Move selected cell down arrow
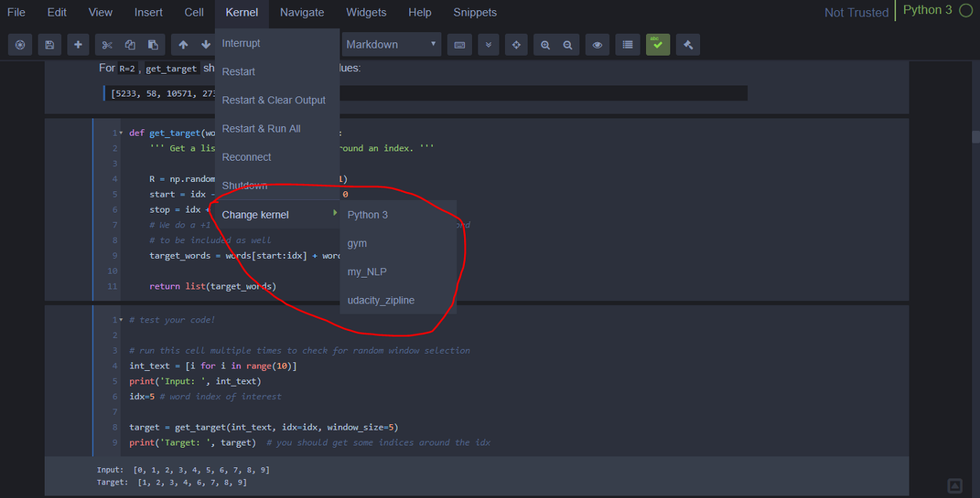This screenshot has height=498, width=980. pos(205,45)
